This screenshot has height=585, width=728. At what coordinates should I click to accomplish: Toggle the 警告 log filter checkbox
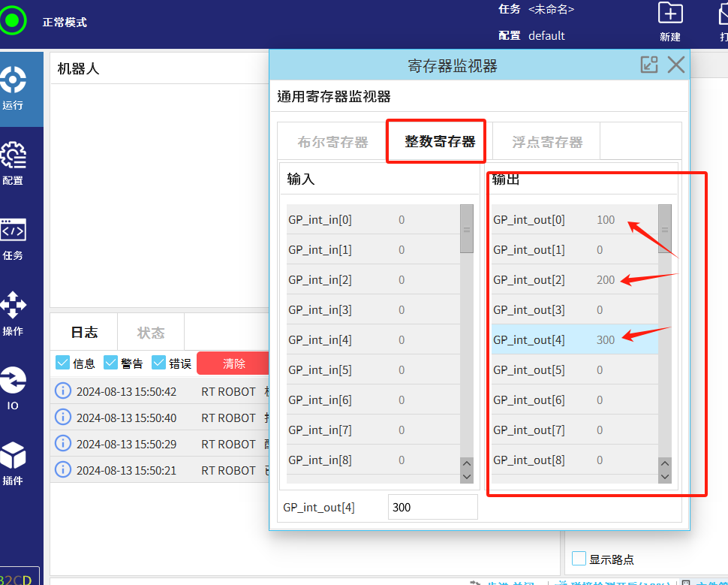pos(111,363)
